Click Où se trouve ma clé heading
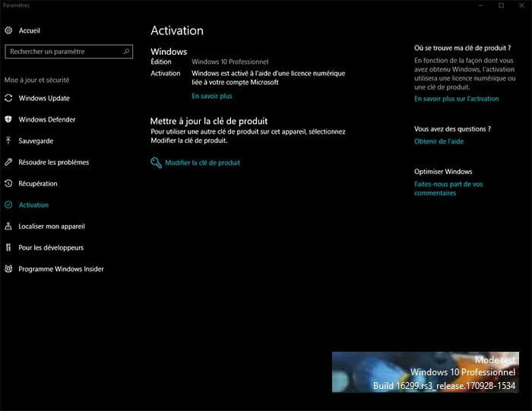Screen dimensions: 532x411 click(462, 48)
